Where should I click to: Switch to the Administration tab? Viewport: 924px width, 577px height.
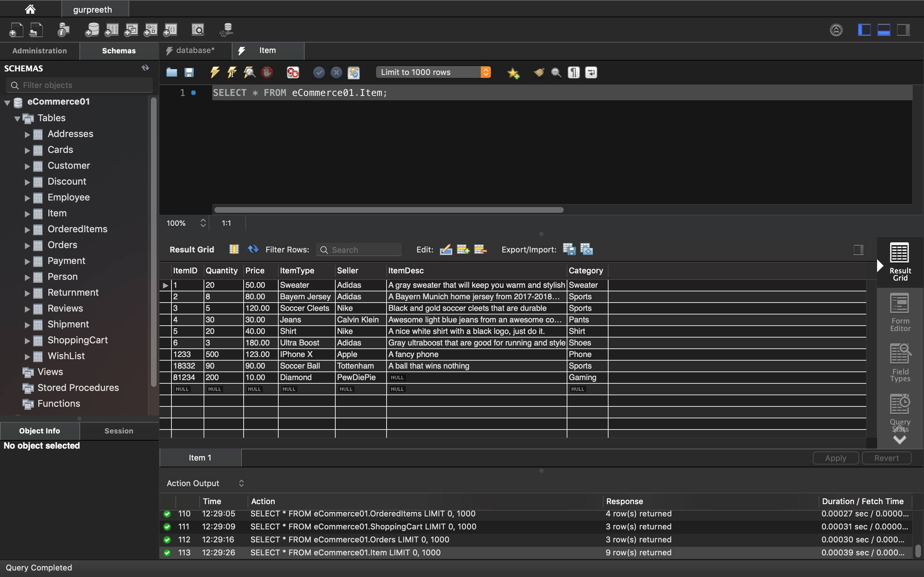pyautogui.click(x=39, y=51)
